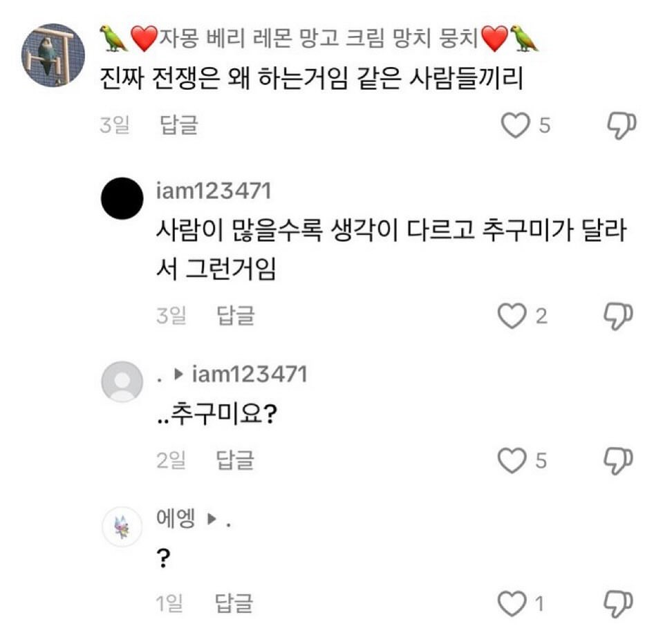Viewport: 663px width, 644px height.
Task: Tap 답글 under the '..추구미요?' comment
Action: click(x=236, y=460)
